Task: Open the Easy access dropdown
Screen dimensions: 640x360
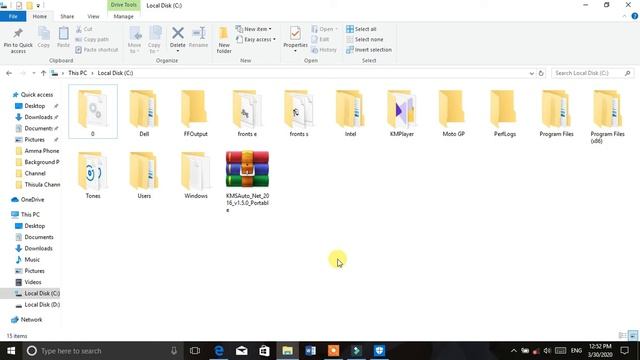Action: 256,39
